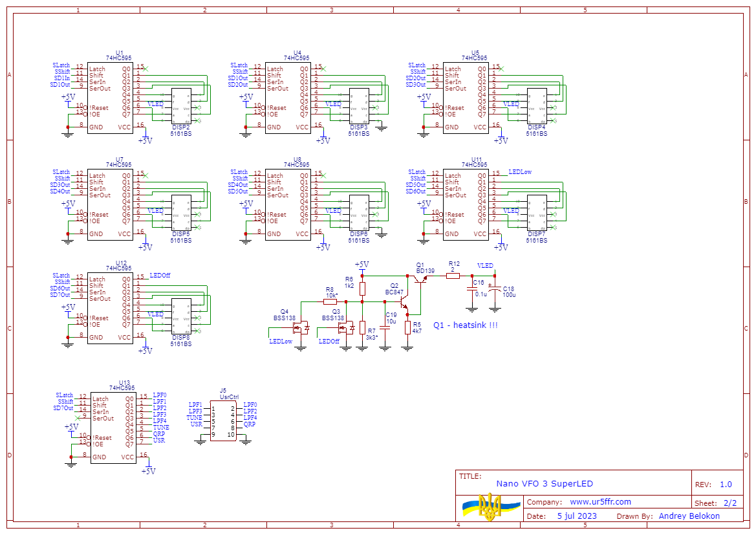756x535 pixels.
Task: Click the C18 100u capacitor symbol
Action: [495, 292]
